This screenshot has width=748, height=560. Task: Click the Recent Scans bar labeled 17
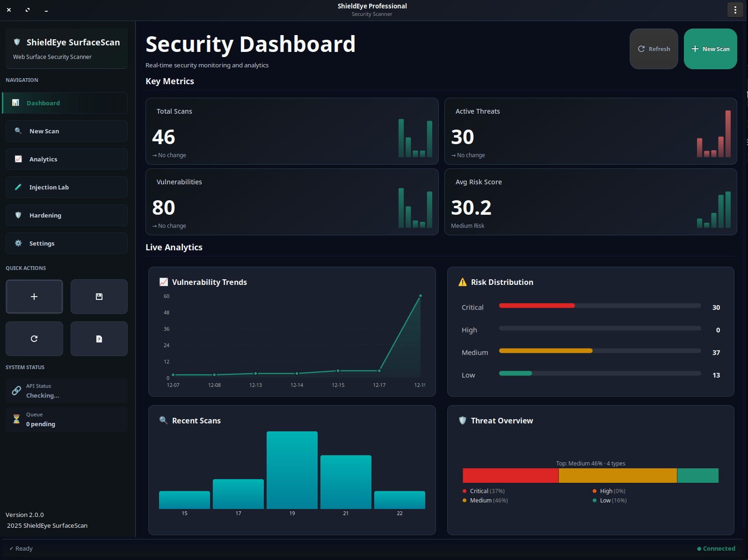tap(238, 494)
